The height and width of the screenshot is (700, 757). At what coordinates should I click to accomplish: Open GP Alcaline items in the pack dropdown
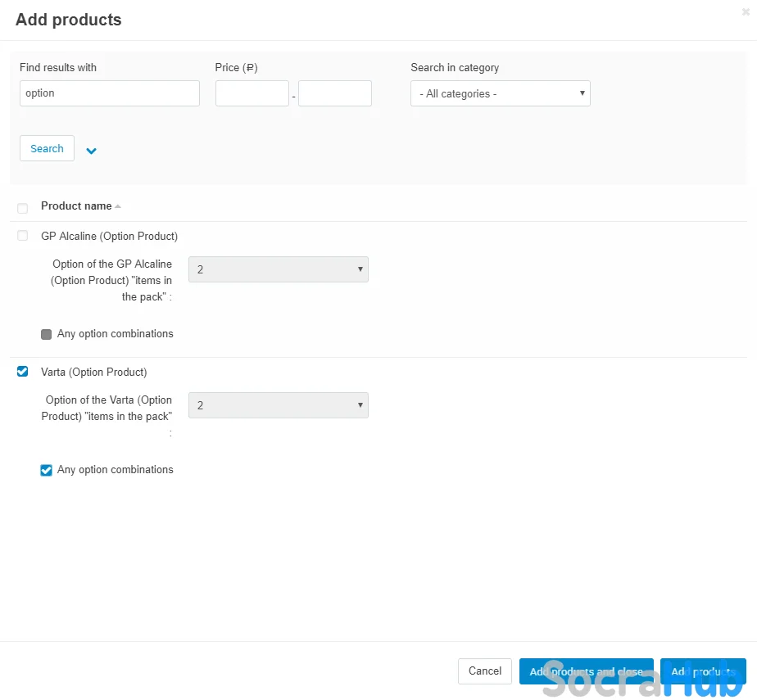click(278, 269)
